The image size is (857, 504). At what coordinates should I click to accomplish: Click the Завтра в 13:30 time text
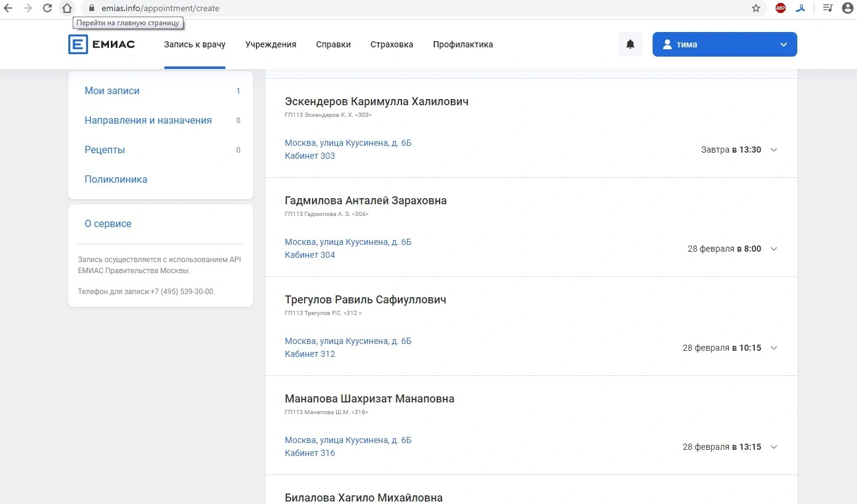(x=731, y=150)
